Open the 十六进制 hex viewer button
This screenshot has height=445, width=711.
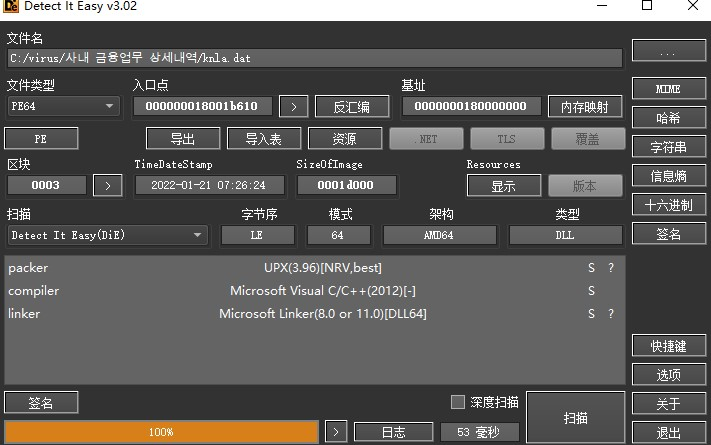point(669,205)
